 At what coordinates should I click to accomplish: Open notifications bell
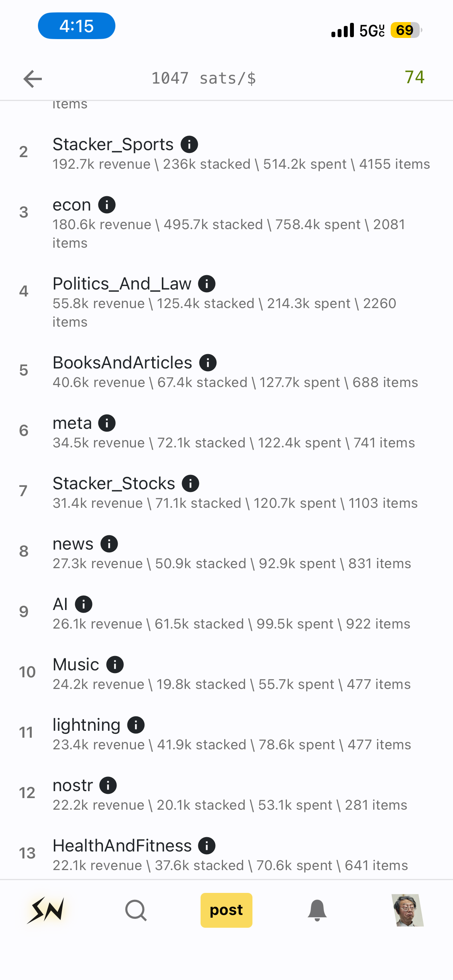(317, 910)
